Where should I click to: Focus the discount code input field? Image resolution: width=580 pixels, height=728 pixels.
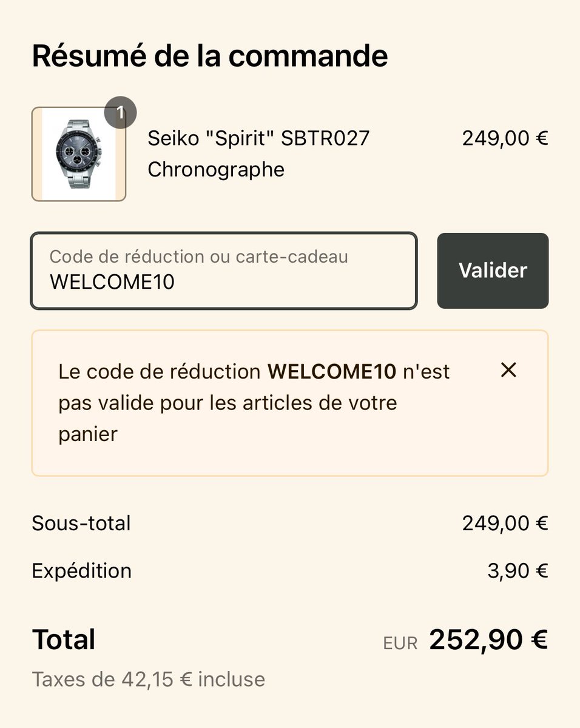point(224,271)
